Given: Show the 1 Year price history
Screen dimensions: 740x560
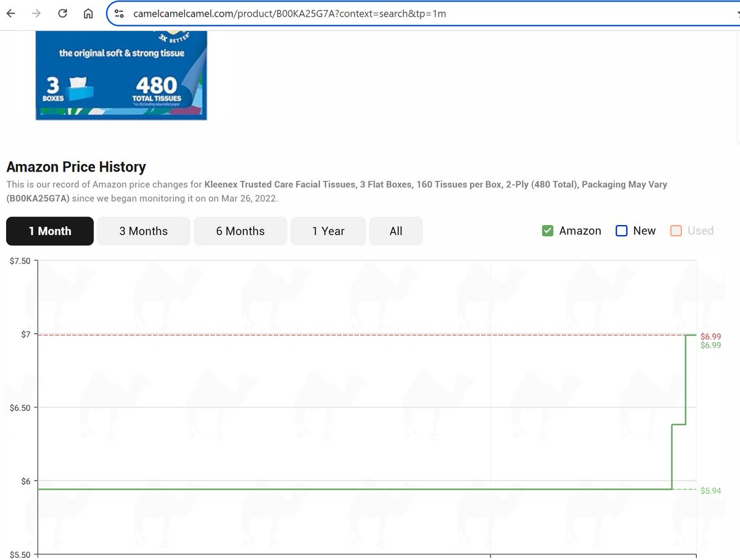Looking at the screenshot, I should click(x=328, y=231).
